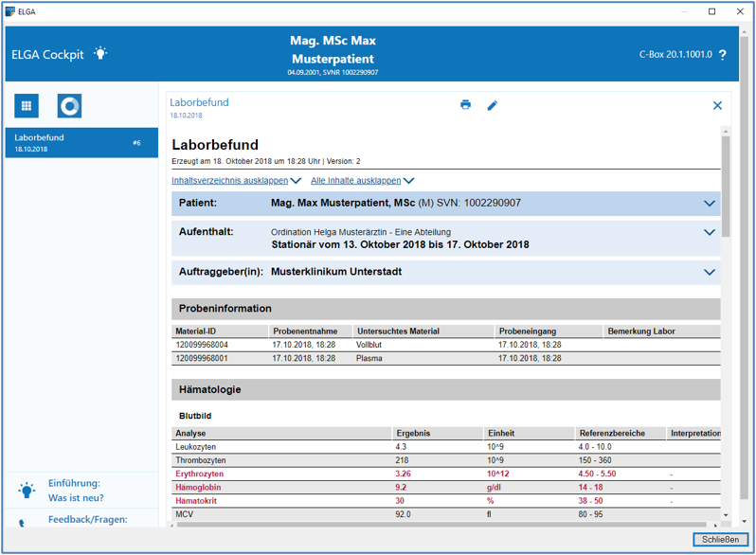
Task: Click Alle Inhalte ausklappen link
Action: tap(356, 180)
